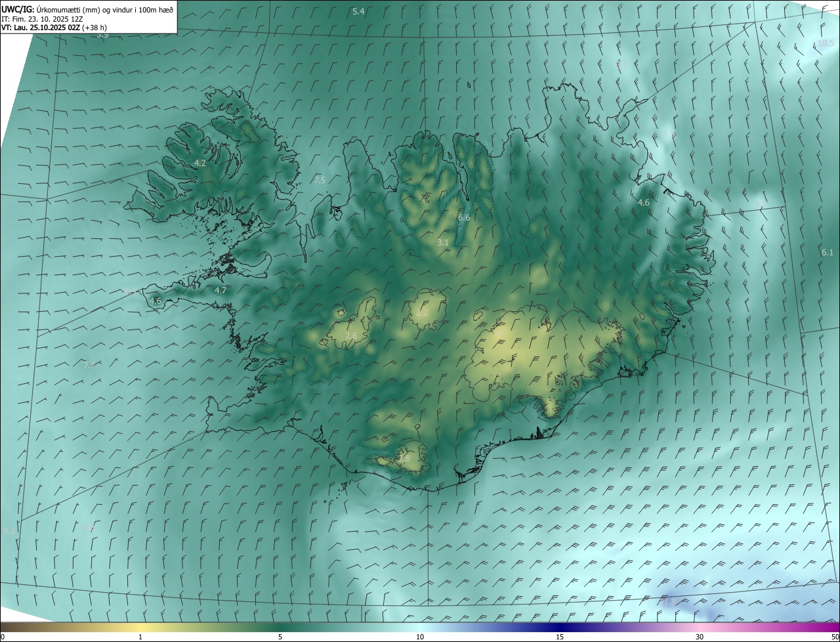This screenshot has height=642, width=840.
Task: Select the 6.1 value offshore to the east
Action: [828, 253]
